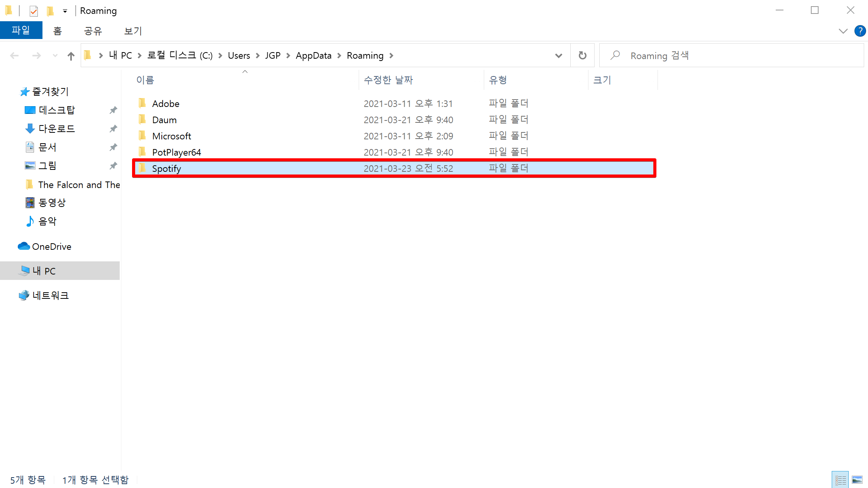This screenshot has height=488, width=868.
Task: Click the Up one level arrow icon
Action: (x=71, y=56)
